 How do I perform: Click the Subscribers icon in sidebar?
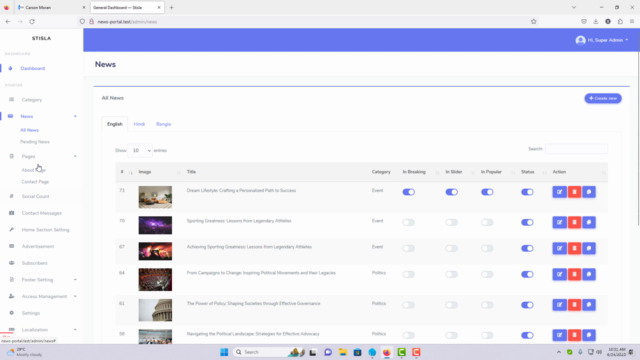(x=11, y=263)
